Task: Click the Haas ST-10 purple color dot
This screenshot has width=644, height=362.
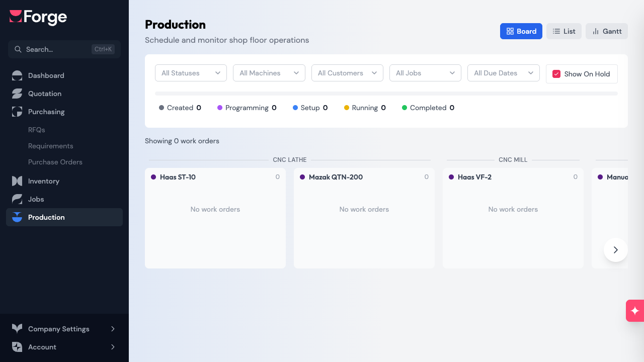Action: (153, 177)
